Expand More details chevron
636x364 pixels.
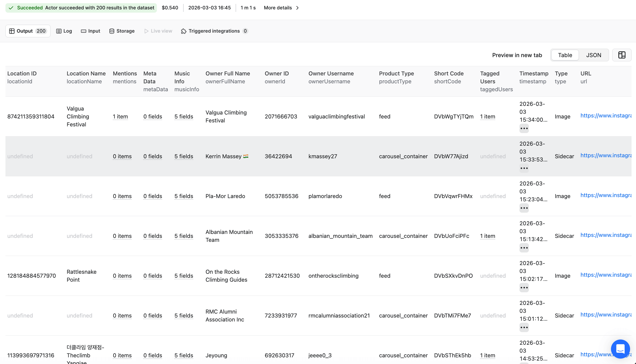tap(297, 8)
